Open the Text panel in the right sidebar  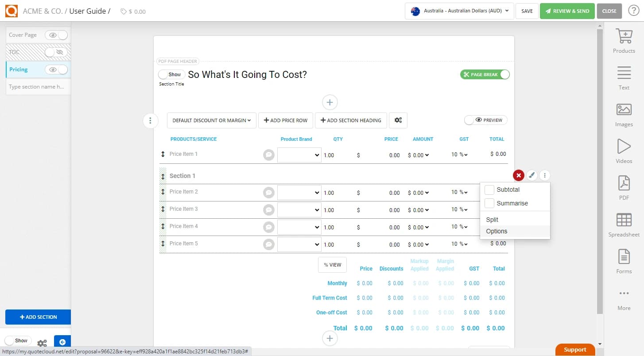point(624,77)
